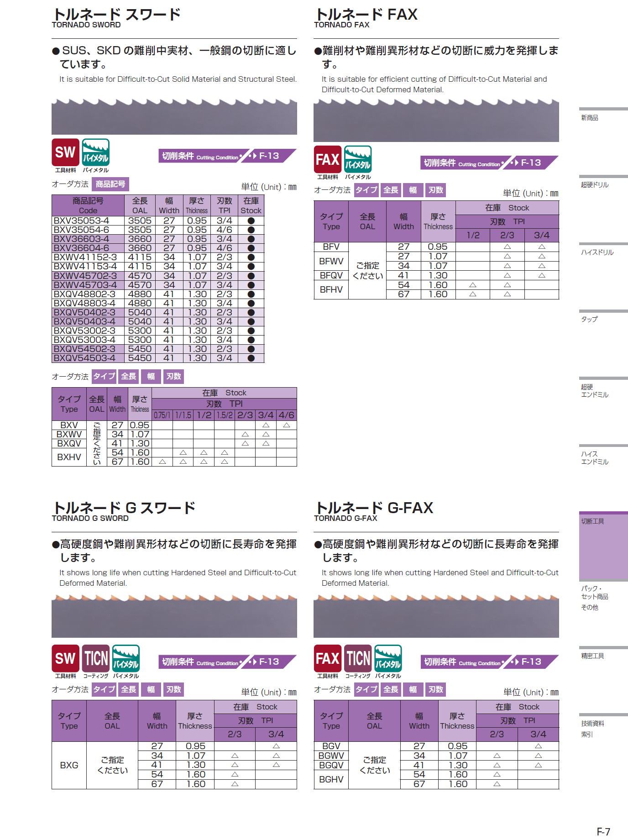Click the 商品記号 order method tag
This screenshot has height=840, width=628.
(x=110, y=184)
